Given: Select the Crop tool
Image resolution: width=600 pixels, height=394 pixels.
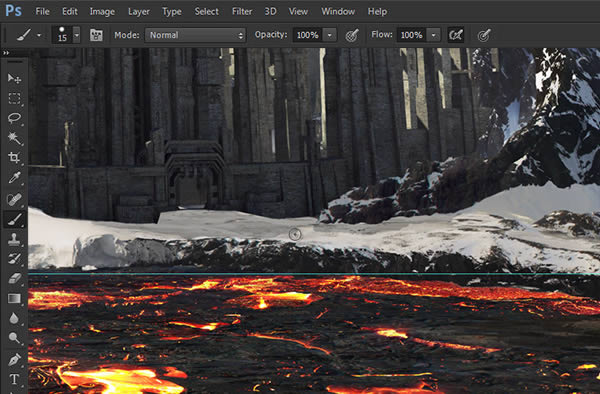Looking at the screenshot, I should coord(14,158).
